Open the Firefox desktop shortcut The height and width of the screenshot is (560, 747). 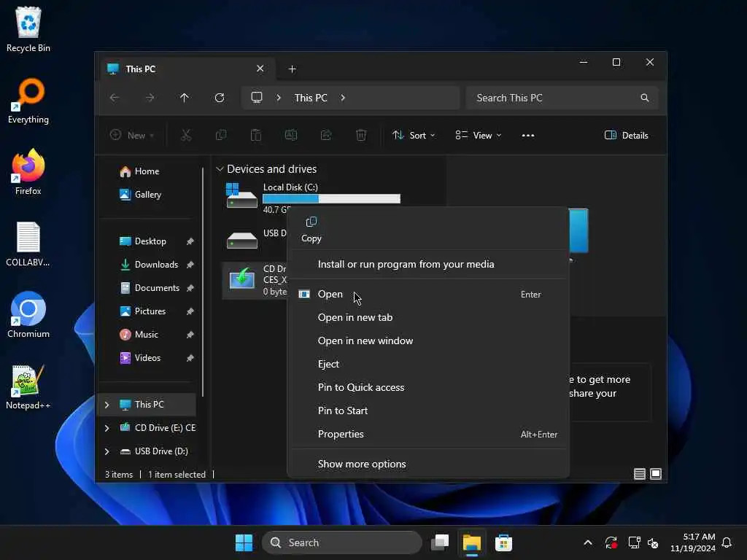pyautogui.click(x=28, y=172)
